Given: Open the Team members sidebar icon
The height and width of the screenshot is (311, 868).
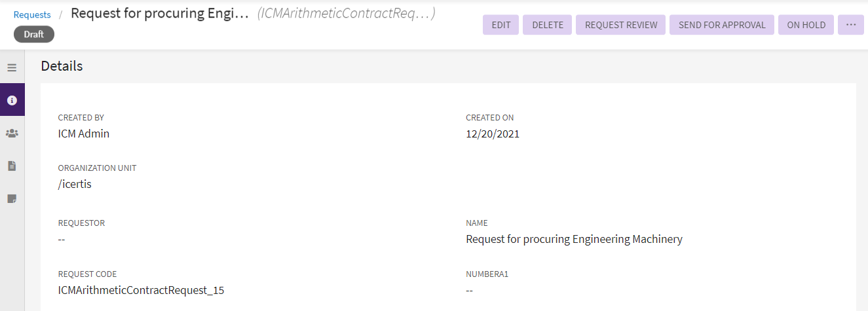Looking at the screenshot, I should (12, 133).
